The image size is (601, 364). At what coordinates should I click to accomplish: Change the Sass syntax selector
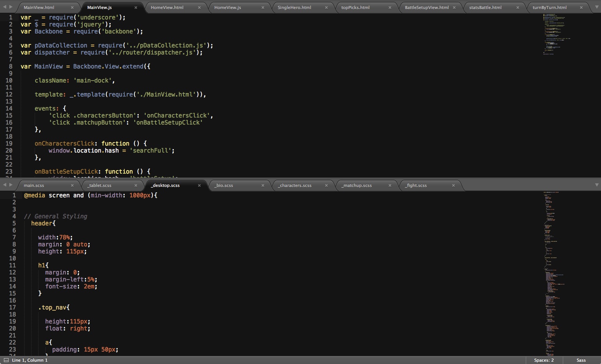click(x=581, y=360)
